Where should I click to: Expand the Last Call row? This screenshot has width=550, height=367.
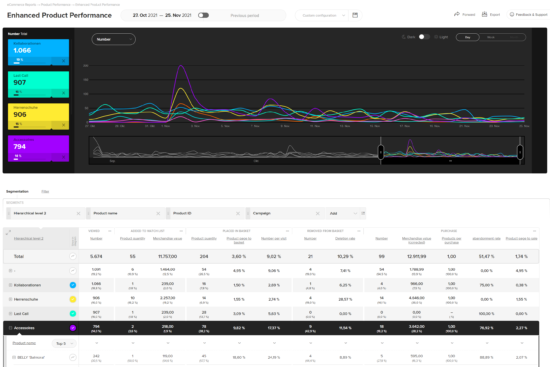(10, 314)
